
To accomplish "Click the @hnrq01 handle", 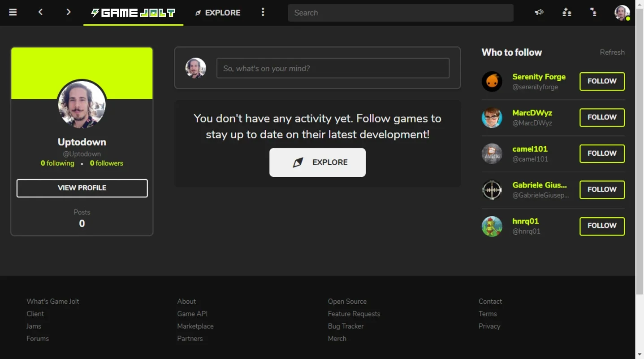I will pos(526,231).
